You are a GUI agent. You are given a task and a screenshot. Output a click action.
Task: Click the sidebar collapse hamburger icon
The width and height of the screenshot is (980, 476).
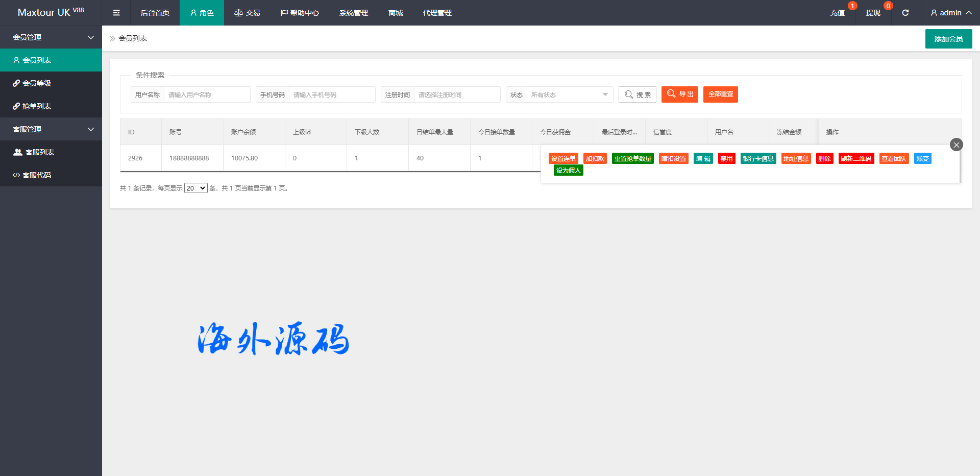pyautogui.click(x=116, y=13)
